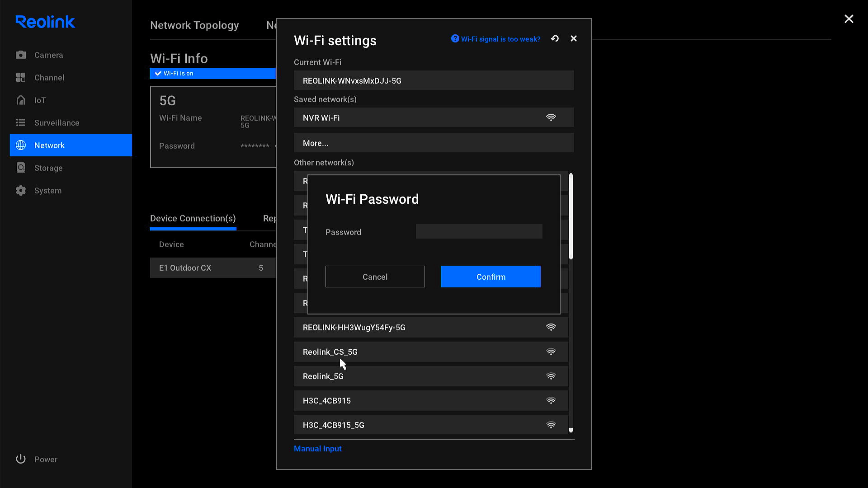Screen dimensions: 868x488
Task: Click the network list scrollbar
Action: pyautogui.click(x=571, y=217)
